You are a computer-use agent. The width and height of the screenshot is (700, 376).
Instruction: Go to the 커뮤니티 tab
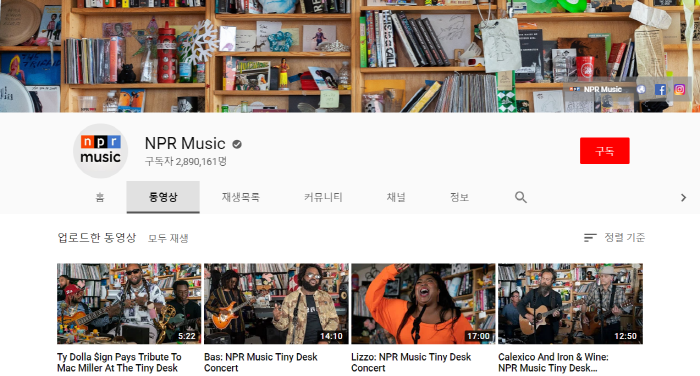323,197
